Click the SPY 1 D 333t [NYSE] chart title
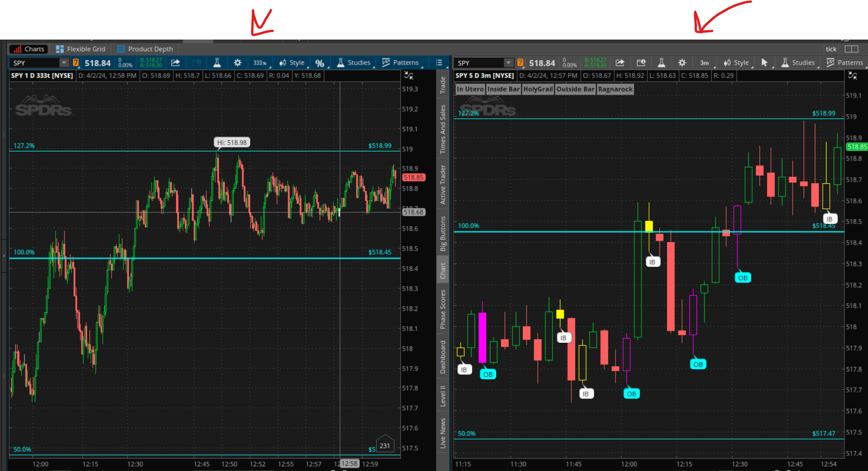Viewport: 868px width, 471px height. click(42, 75)
